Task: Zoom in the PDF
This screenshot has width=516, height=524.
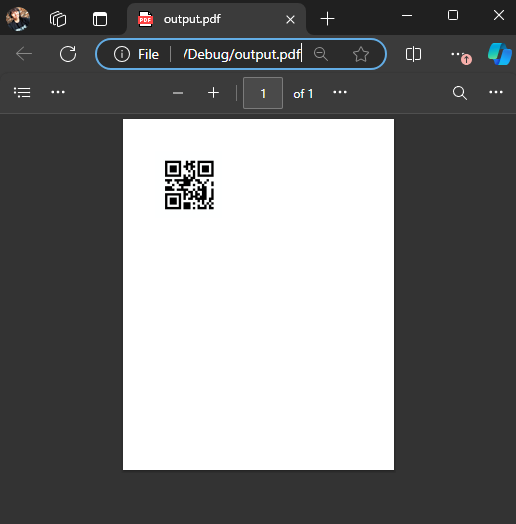Action: click(213, 93)
